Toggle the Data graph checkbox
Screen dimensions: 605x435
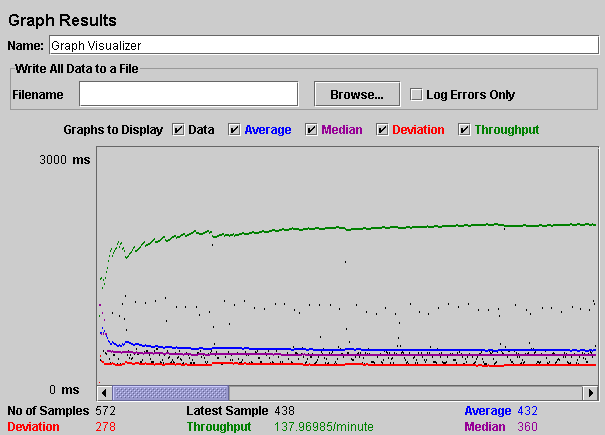coord(178,130)
